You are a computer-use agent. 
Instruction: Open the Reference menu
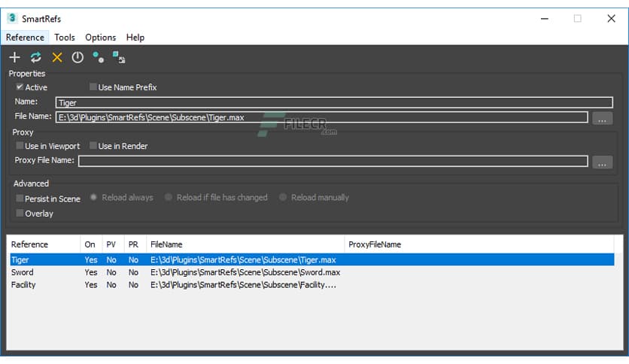[x=25, y=38]
